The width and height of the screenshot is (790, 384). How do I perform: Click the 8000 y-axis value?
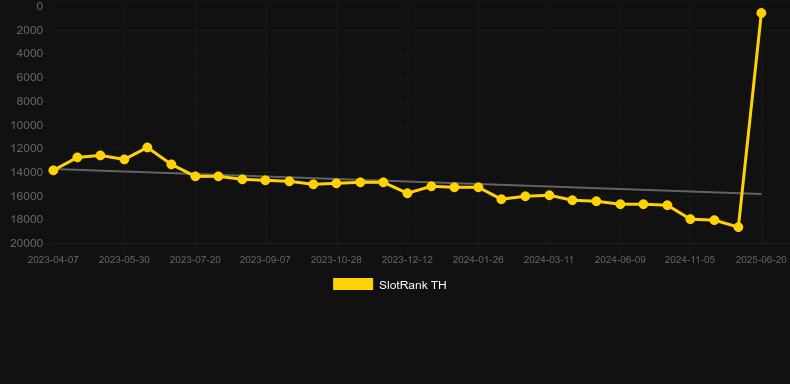(31, 101)
